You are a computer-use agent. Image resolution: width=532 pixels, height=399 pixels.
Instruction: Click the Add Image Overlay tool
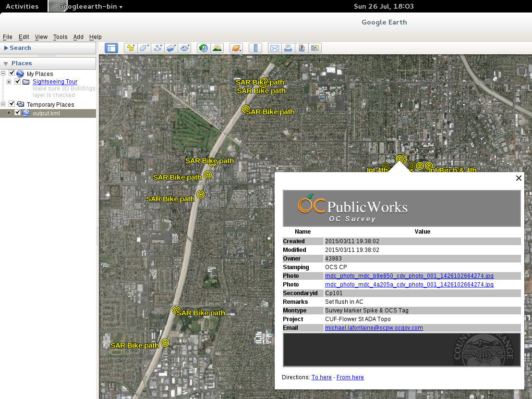coord(171,48)
